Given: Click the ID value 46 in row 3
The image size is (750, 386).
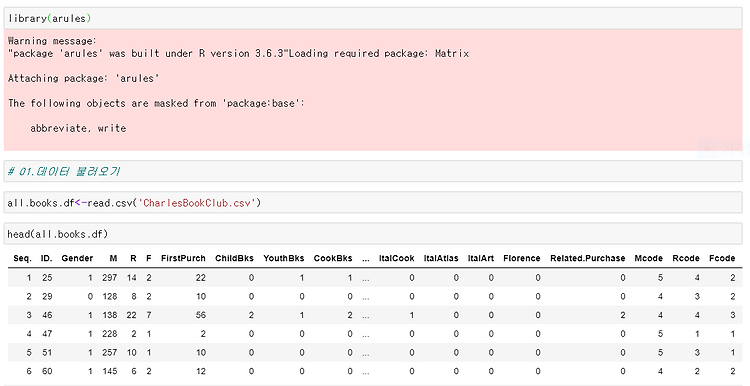Looking at the screenshot, I should (x=47, y=315).
